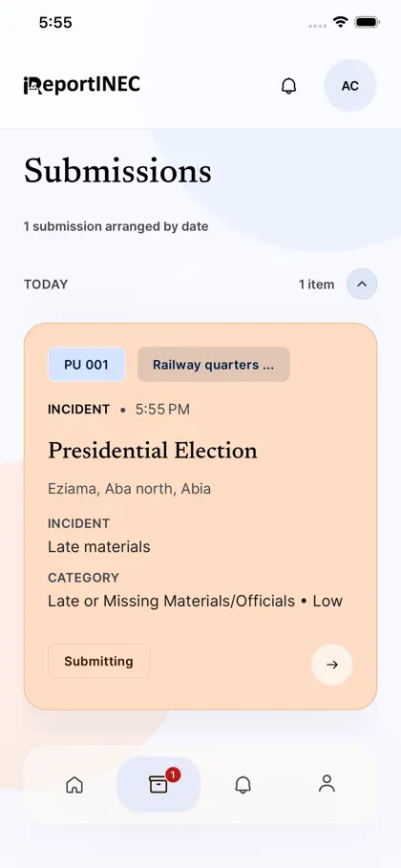Open the Presidential Election title

[153, 451]
